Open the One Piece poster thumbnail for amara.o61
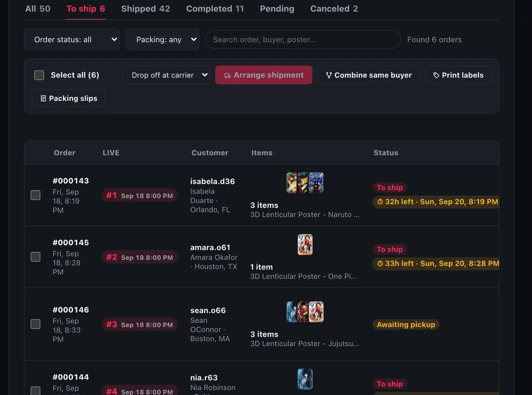532x395 pixels. click(x=305, y=244)
